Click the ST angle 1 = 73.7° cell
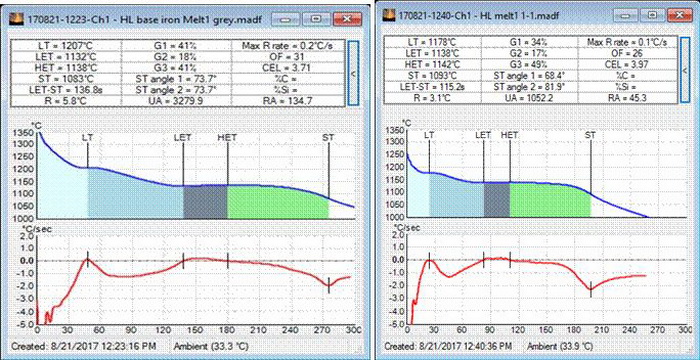This screenshot has height=360, width=700. point(177,79)
